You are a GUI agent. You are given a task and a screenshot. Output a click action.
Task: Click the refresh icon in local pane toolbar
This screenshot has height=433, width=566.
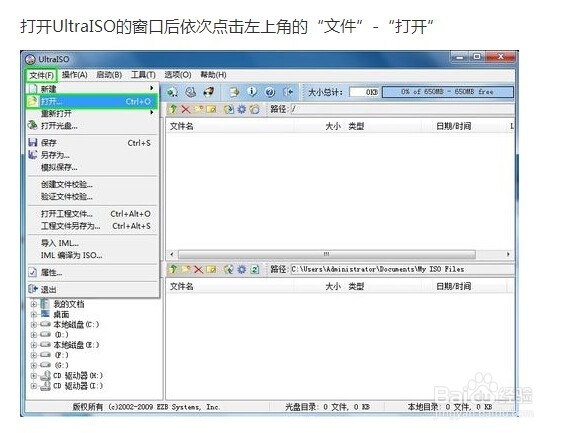(x=255, y=269)
